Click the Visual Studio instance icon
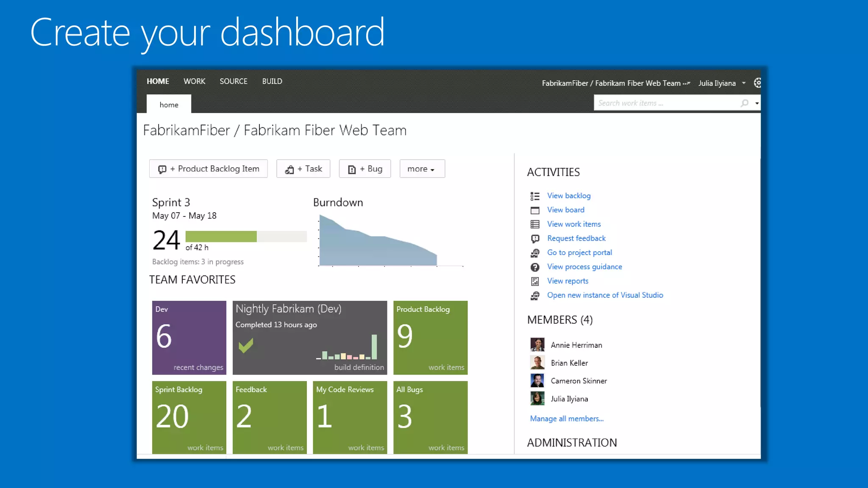This screenshot has height=488, width=868. [x=535, y=296]
